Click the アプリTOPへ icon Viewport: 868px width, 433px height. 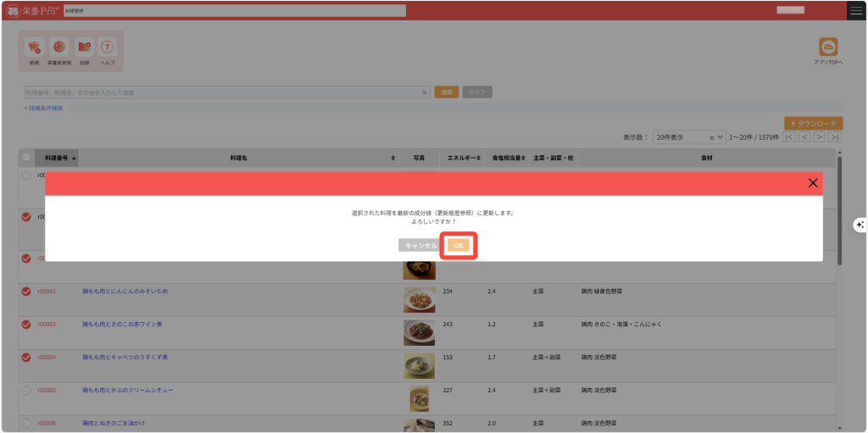(828, 48)
